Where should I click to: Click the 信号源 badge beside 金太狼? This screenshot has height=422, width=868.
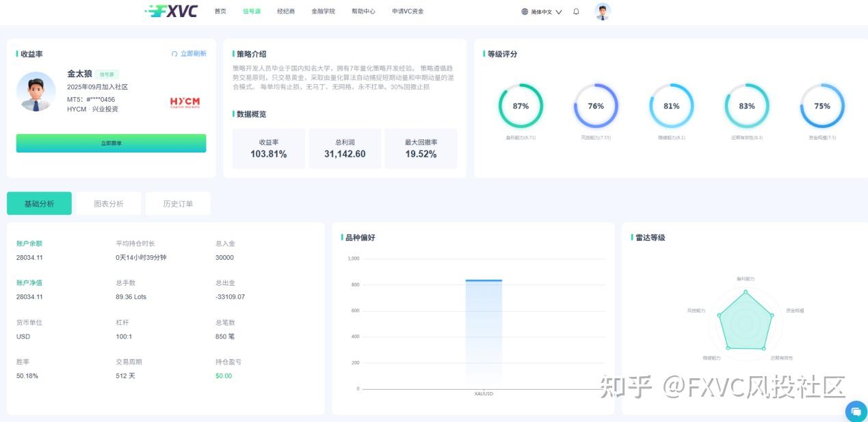(107, 75)
